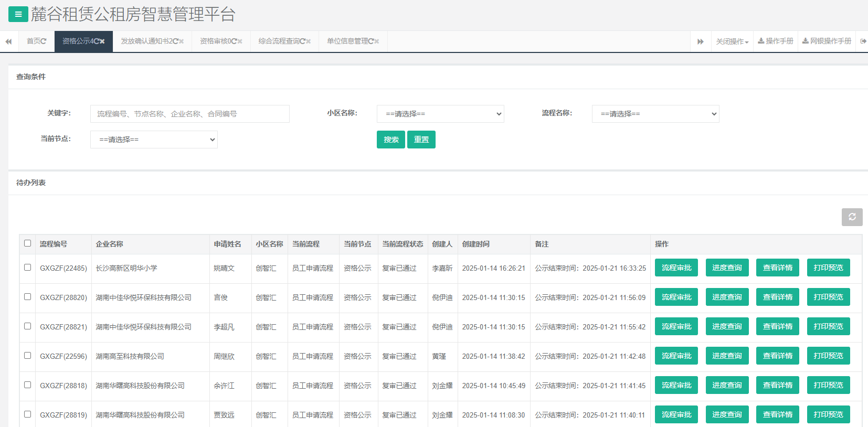Check the row for GXGZF(22485)
The image size is (868, 427).
pyautogui.click(x=28, y=268)
